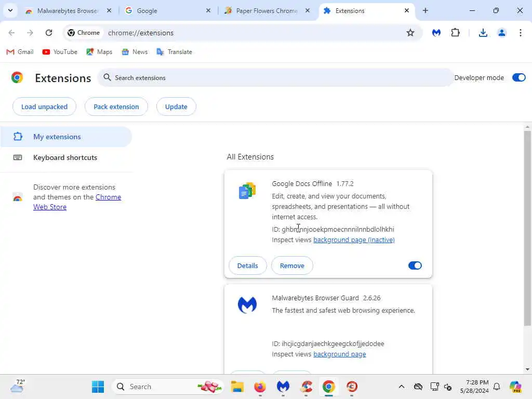
Task: Disable Google Docs Offline extension toggle
Action: pos(415,265)
